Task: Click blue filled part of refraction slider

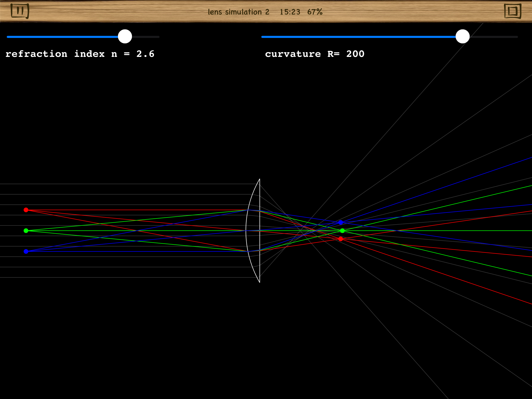Action: click(62, 37)
